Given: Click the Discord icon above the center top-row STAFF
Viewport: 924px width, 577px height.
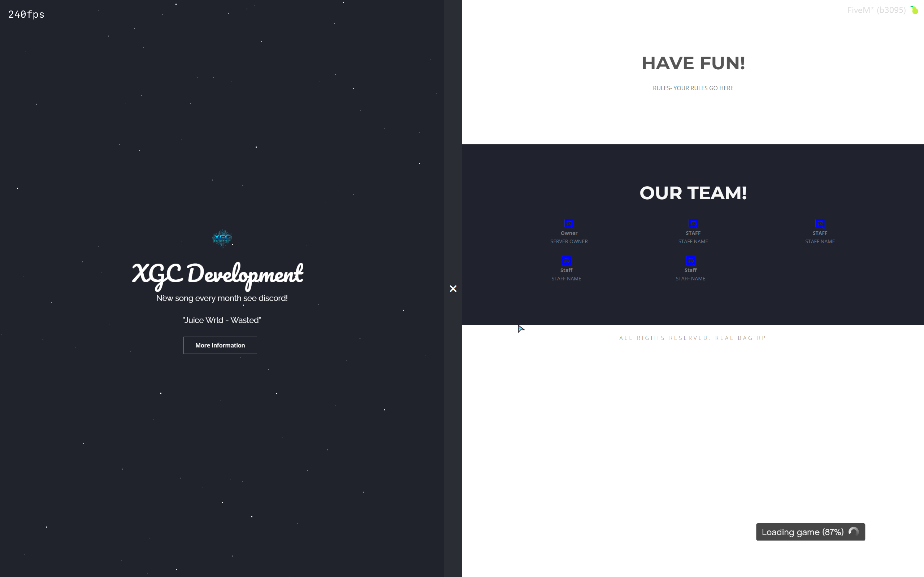Looking at the screenshot, I should coord(693,223).
